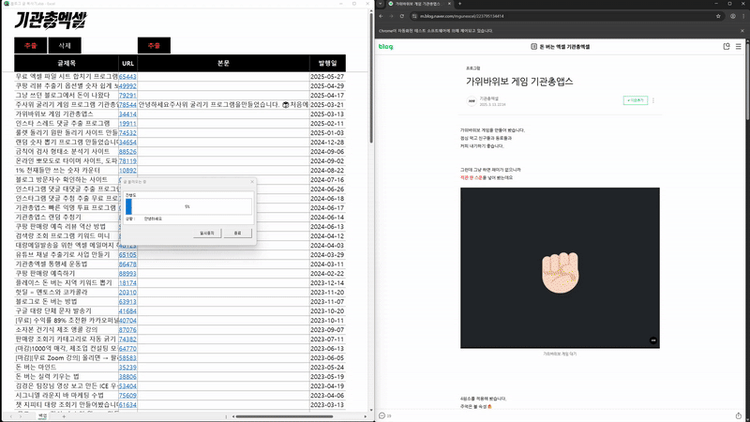Click the 기관총엑셀 logo in Excel sheet
750x422 pixels.
tap(51, 20)
